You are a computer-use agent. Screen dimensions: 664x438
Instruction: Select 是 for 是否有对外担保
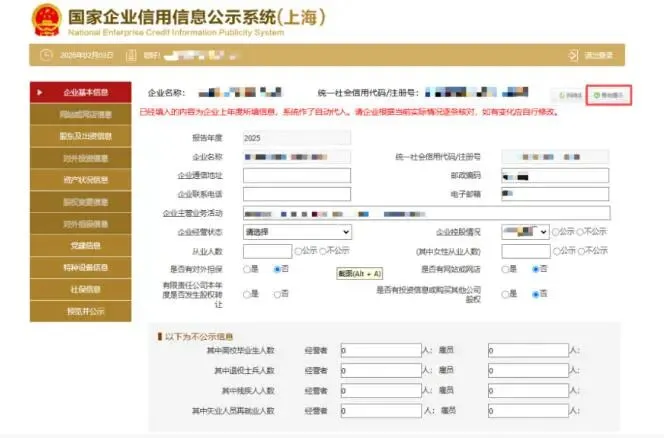(x=246, y=269)
